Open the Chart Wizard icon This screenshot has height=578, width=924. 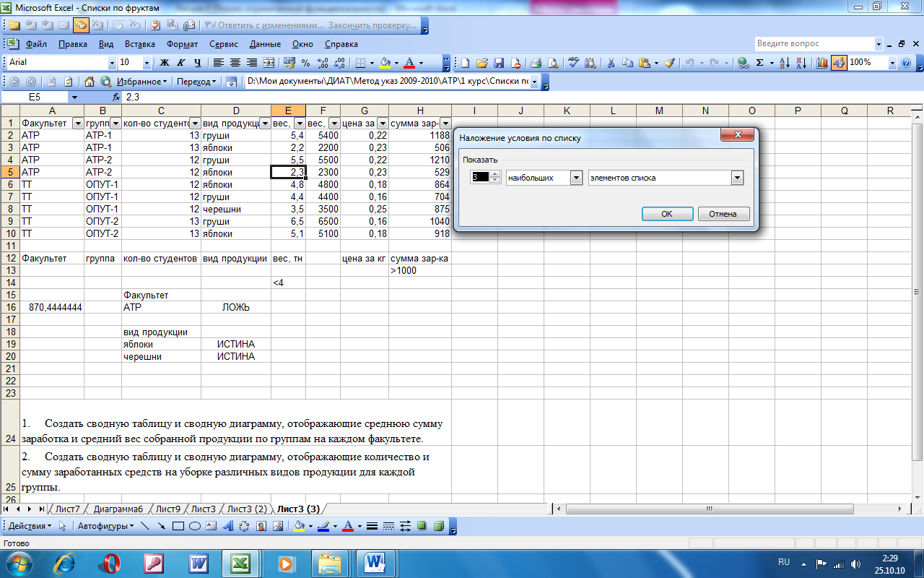(x=821, y=63)
